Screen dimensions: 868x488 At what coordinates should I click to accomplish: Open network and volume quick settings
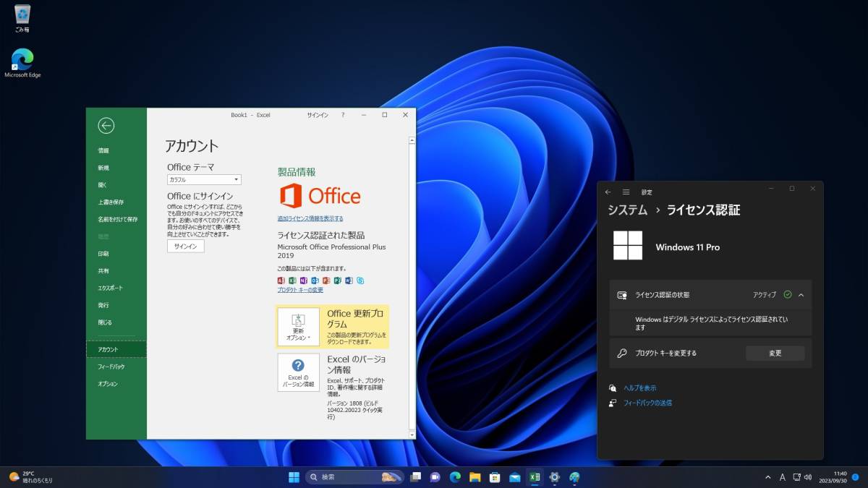(801, 477)
